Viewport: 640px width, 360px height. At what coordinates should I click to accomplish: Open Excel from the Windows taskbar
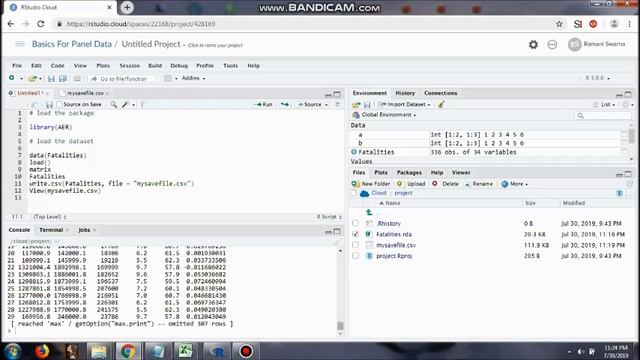pos(185,351)
